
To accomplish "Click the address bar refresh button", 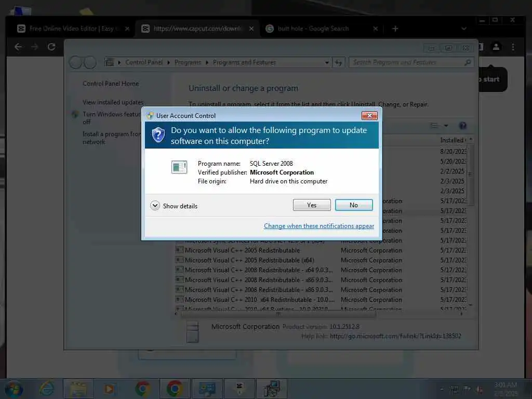I will pos(338,62).
